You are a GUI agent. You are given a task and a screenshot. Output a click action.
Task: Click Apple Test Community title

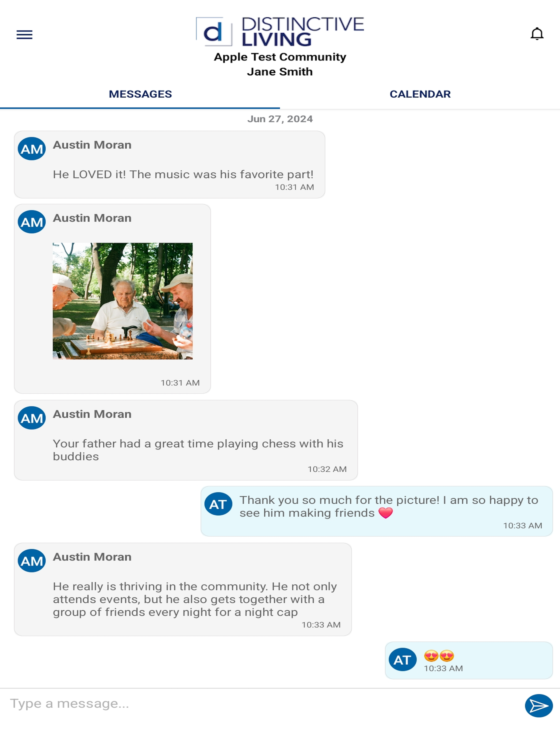pos(280,57)
